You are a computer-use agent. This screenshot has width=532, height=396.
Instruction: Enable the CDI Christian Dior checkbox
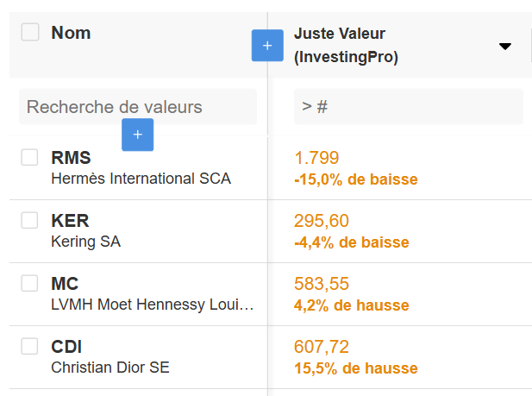pyautogui.click(x=30, y=346)
